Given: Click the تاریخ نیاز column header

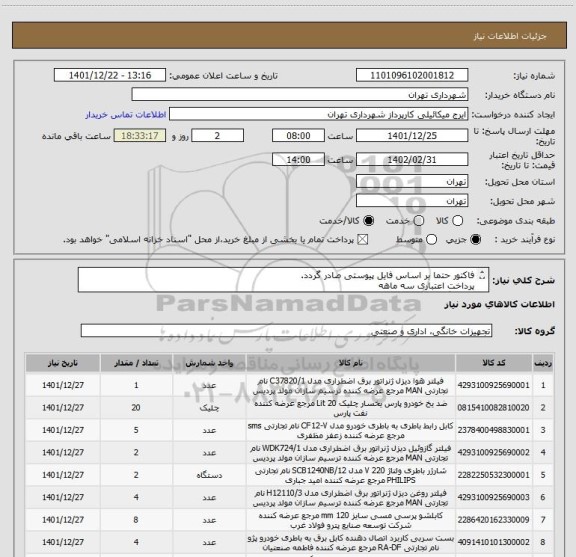Looking at the screenshot, I should pyautogui.click(x=62, y=363).
